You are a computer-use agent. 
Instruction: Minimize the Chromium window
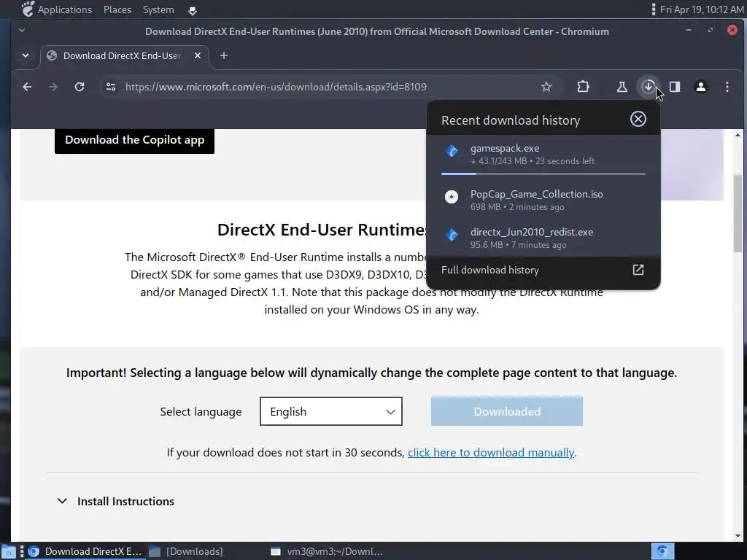coord(689,30)
